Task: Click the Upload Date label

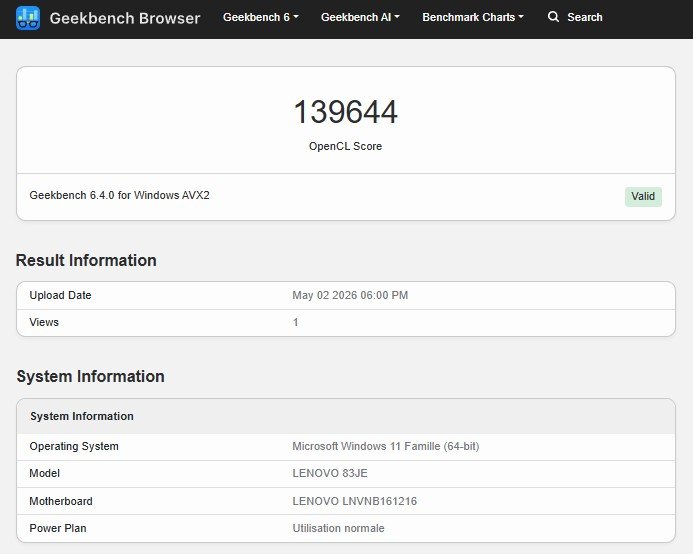Action: [x=60, y=295]
